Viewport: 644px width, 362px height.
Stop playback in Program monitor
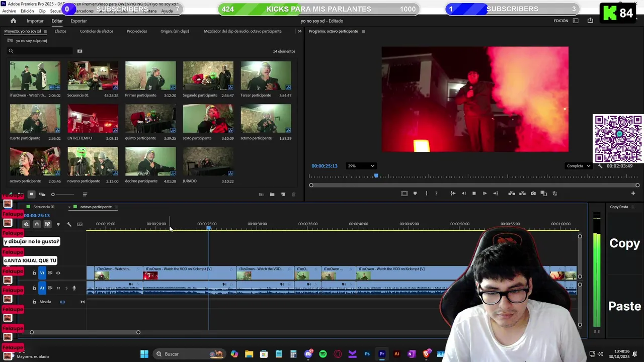point(474,193)
